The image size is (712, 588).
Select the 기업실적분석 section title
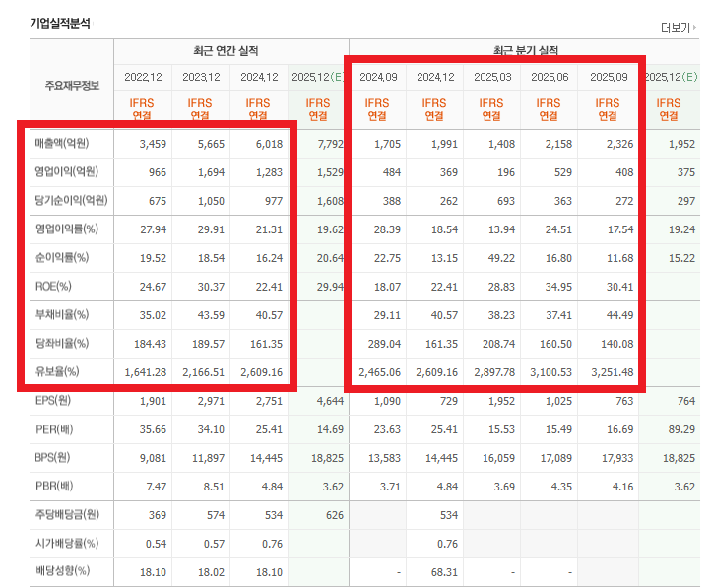coord(59,23)
